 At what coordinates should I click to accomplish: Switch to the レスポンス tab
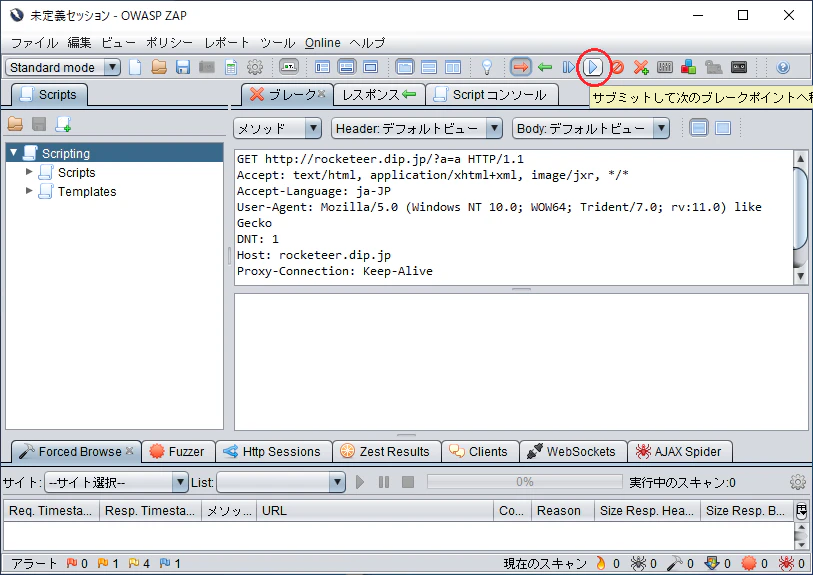pos(379,95)
